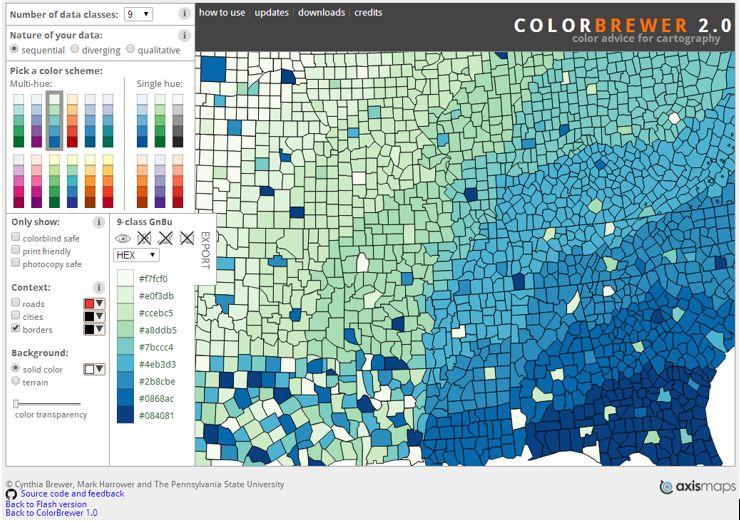
Task: Check the cities context checkbox
Action: tap(16, 315)
